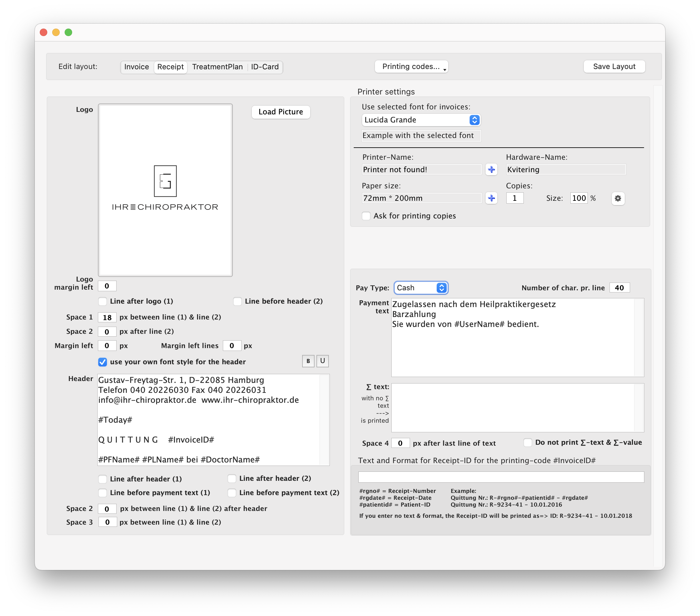Enable Do not print ∑-text & ∑-value

[527, 442]
